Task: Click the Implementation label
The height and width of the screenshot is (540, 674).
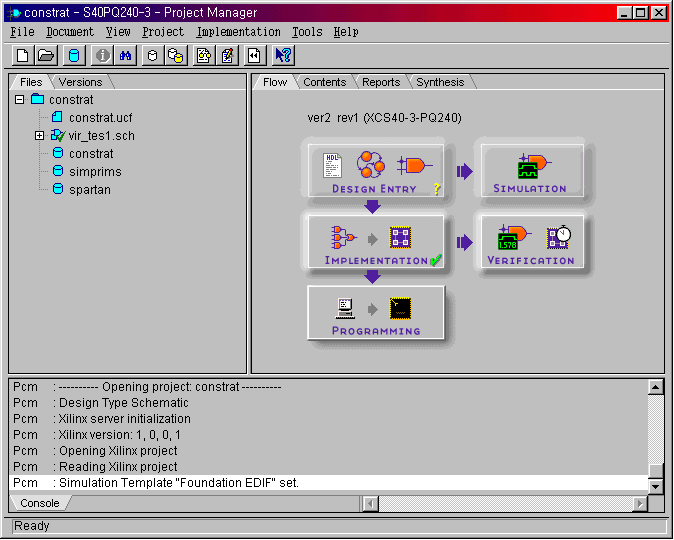Action: point(376,260)
